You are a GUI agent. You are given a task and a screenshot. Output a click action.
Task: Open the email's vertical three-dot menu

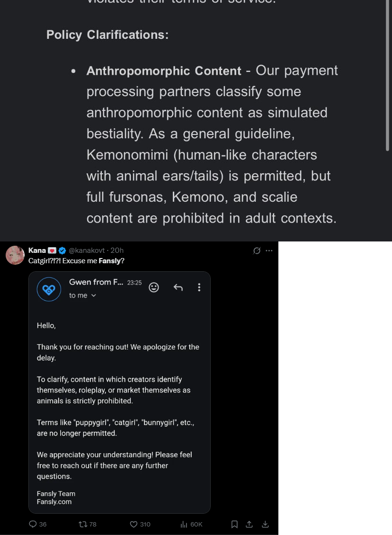pos(199,287)
